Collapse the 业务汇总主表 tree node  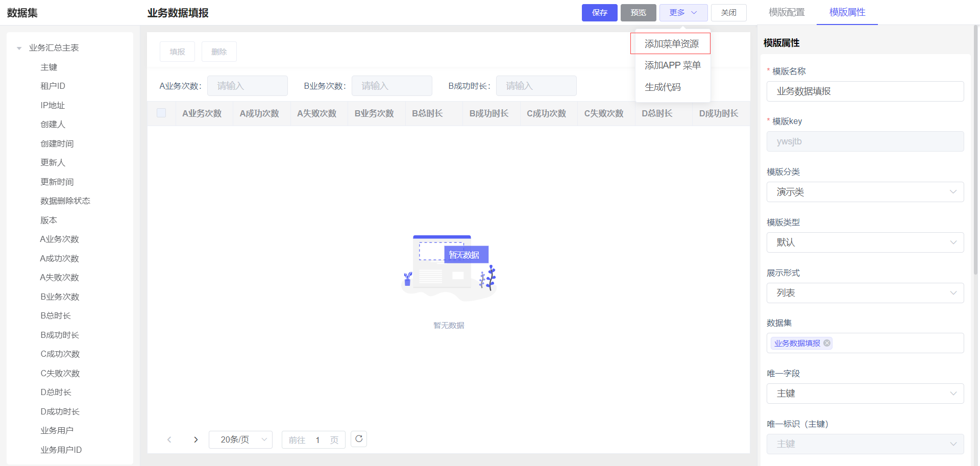pos(19,48)
